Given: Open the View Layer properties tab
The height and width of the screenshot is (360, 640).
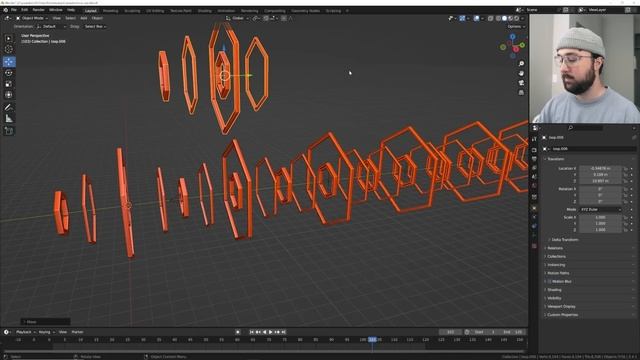Looking at the screenshot, I should [x=534, y=168].
